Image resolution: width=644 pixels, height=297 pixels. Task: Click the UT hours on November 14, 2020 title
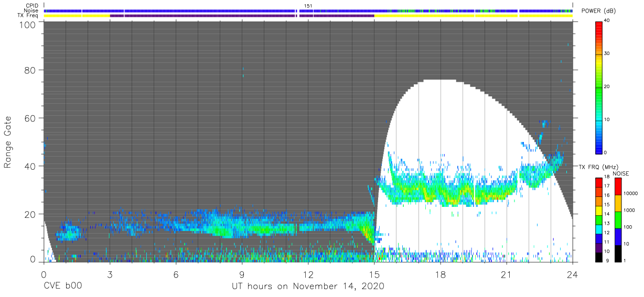click(308, 287)
